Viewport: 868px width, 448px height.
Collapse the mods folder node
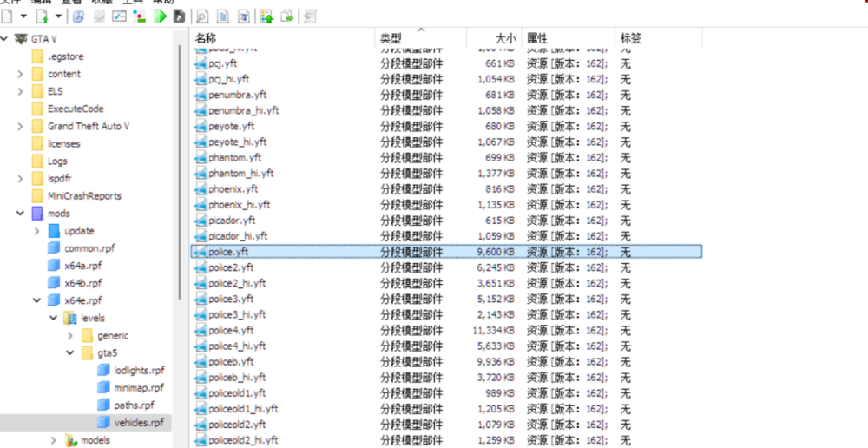21,214
